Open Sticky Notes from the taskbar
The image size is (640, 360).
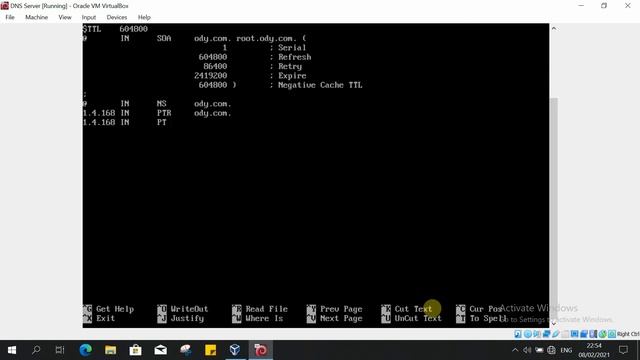tap(211, 350)
